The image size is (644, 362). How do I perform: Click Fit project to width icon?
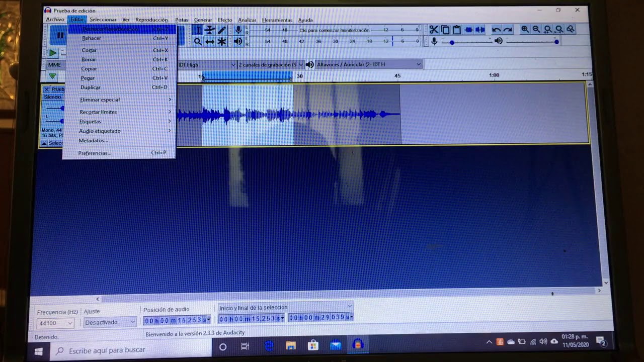coord(559,29)
